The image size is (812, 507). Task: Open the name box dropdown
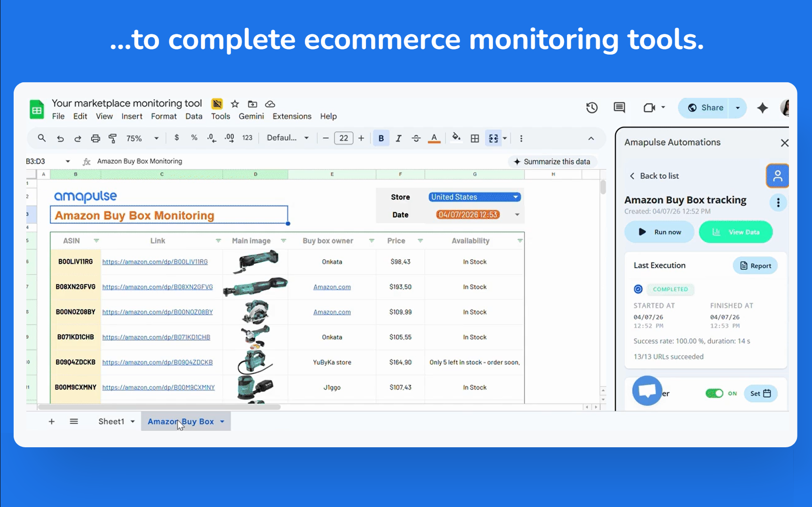coord(68,161)
